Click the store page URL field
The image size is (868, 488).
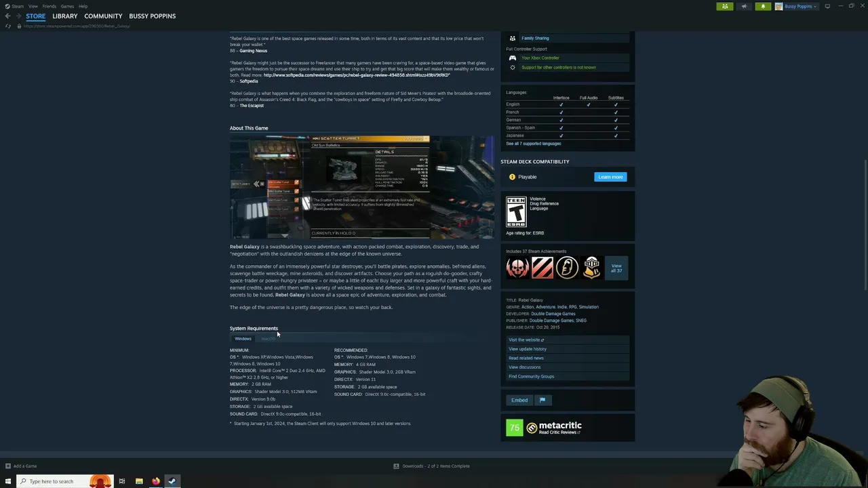click(77, 26)
